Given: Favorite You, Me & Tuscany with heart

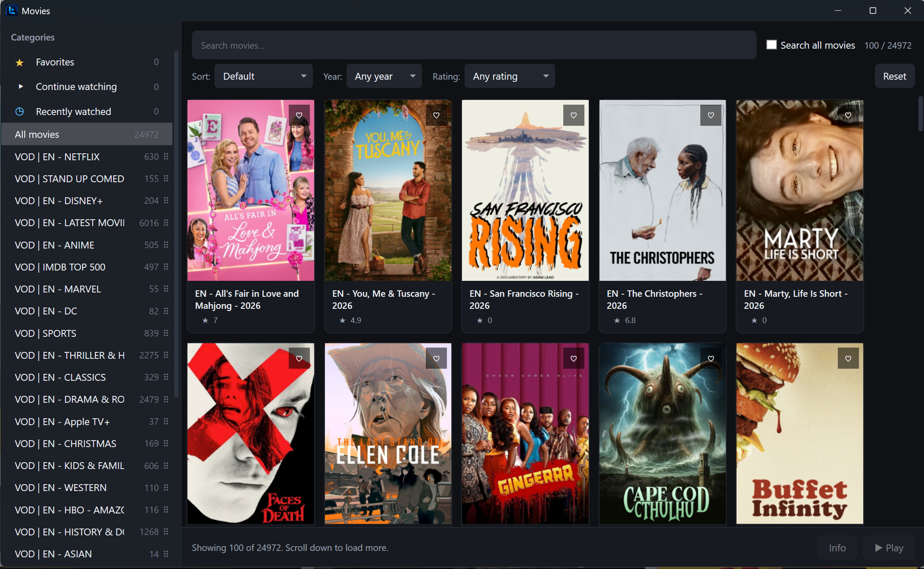Looking at the screenshot, I should [x=436, y=115].
